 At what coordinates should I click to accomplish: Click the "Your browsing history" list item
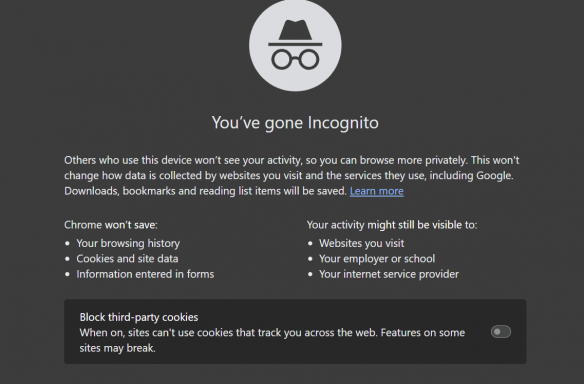click(x=128, y=243)
